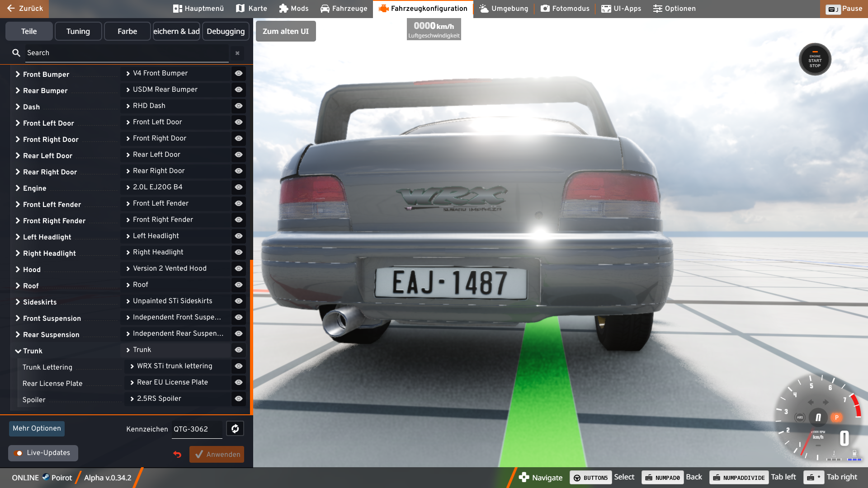Click the Engine Start Stop button

tap(815, 60)
